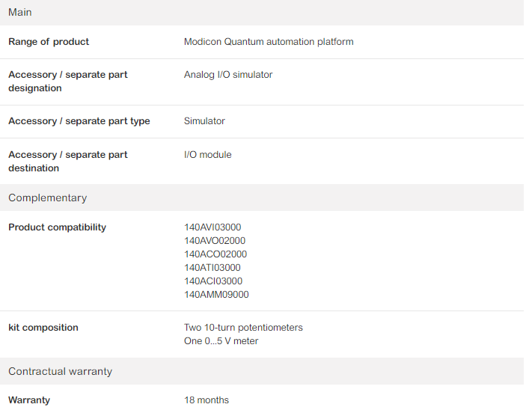This screenshot has height=416, width=532.
Task: Select 'Accessory / separate part designation' label
Action: point(68,82)
